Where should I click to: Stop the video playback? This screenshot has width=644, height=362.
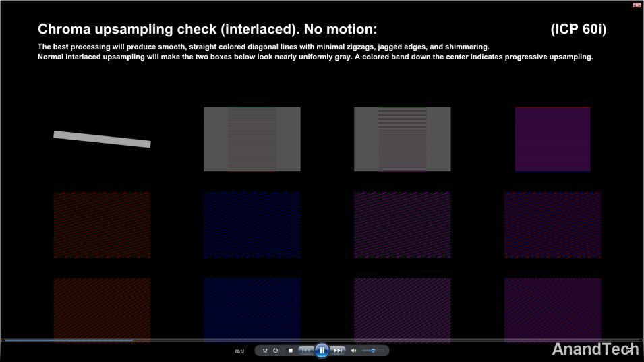click(291, 351)
